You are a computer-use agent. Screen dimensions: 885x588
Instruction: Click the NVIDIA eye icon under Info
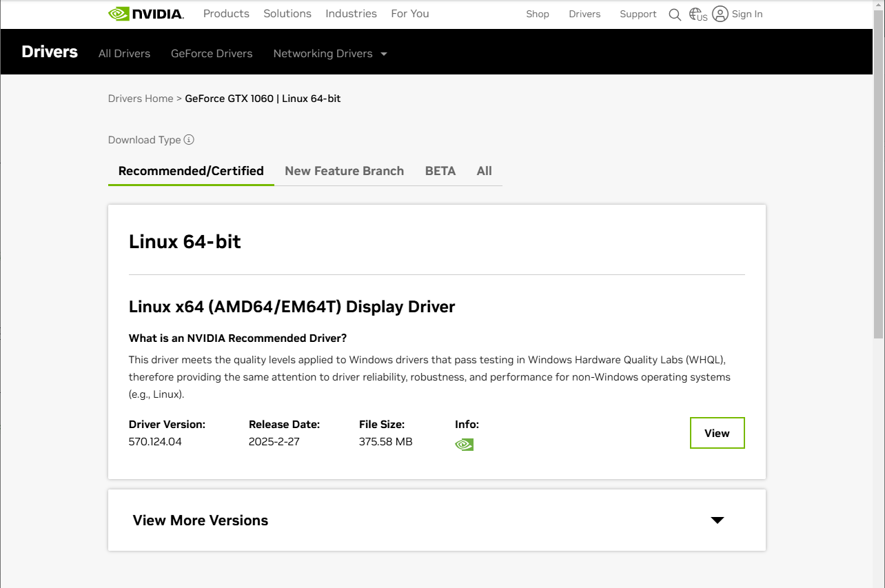pyautogui.click(x=465, y=445)
